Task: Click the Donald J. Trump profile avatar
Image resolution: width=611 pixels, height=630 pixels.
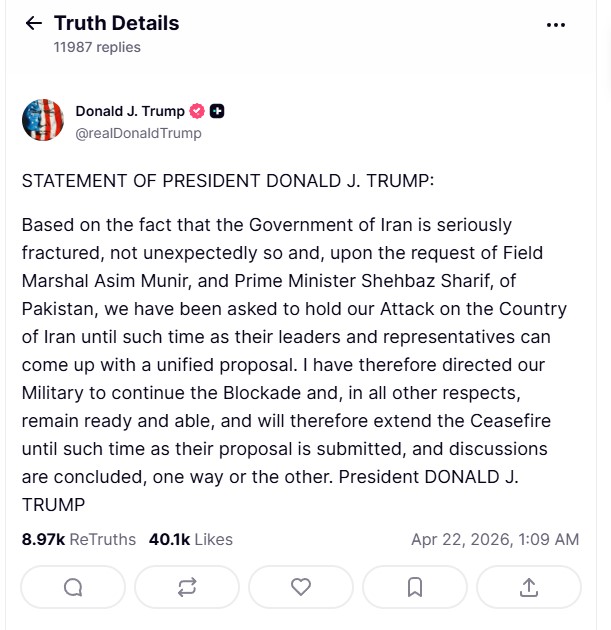Action: click(43, 120)
